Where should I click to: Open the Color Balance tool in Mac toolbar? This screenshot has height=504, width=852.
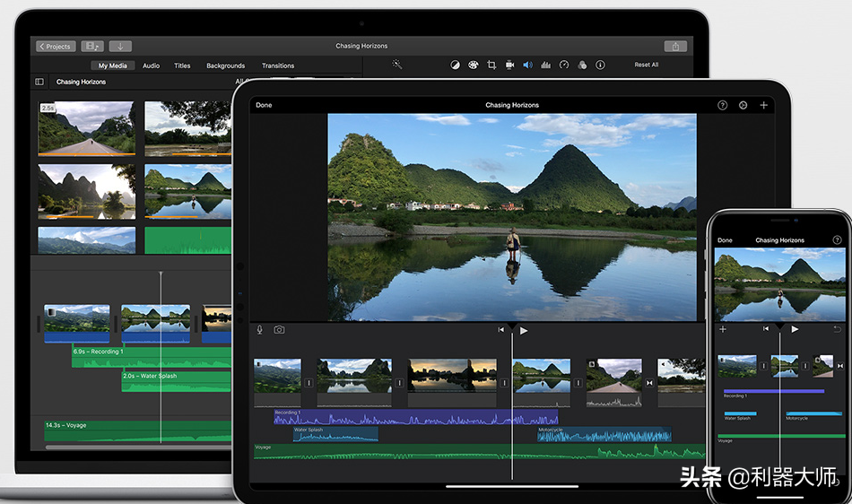[455, 65]
